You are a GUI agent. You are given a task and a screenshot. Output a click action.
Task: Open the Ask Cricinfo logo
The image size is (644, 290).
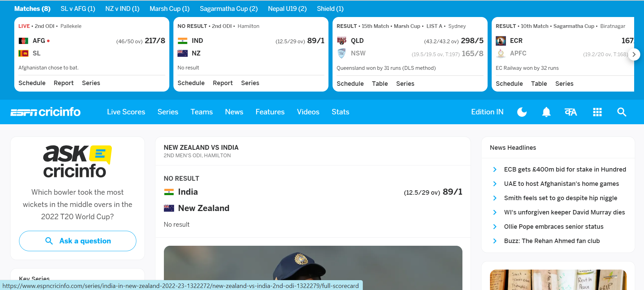click(78, 162)
